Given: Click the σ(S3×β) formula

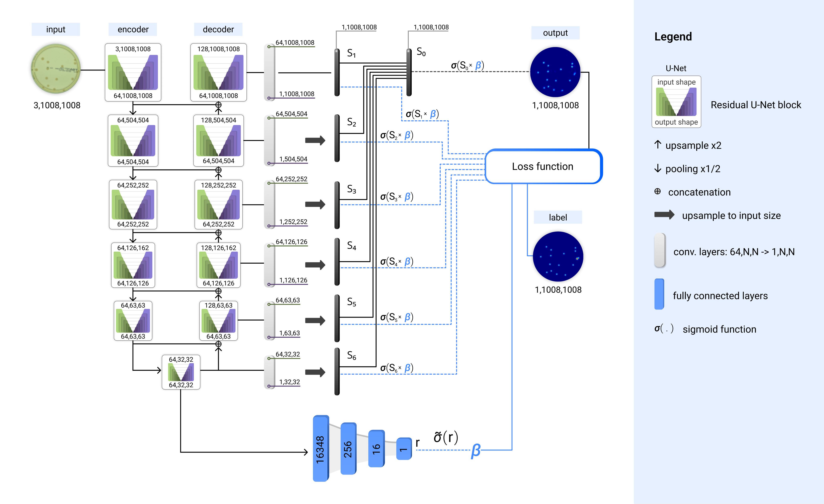Looking at the screenshot, I should 397,197.
